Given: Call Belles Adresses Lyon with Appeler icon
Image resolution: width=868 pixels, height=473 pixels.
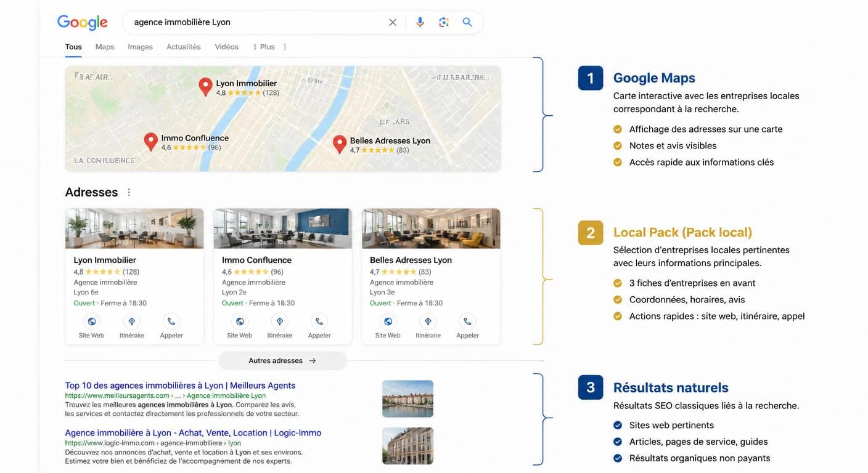Looking at the screenshot, I should 467,321.
